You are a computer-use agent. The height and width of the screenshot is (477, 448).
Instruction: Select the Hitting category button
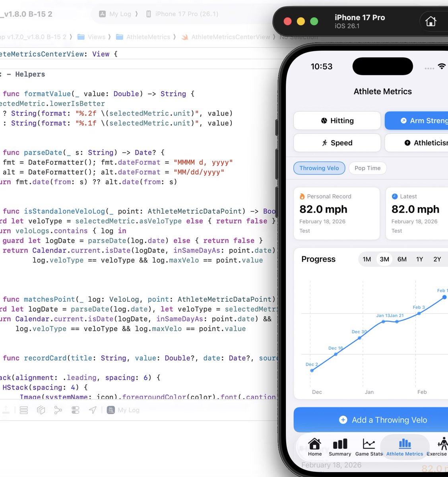(x=337, y=120)
